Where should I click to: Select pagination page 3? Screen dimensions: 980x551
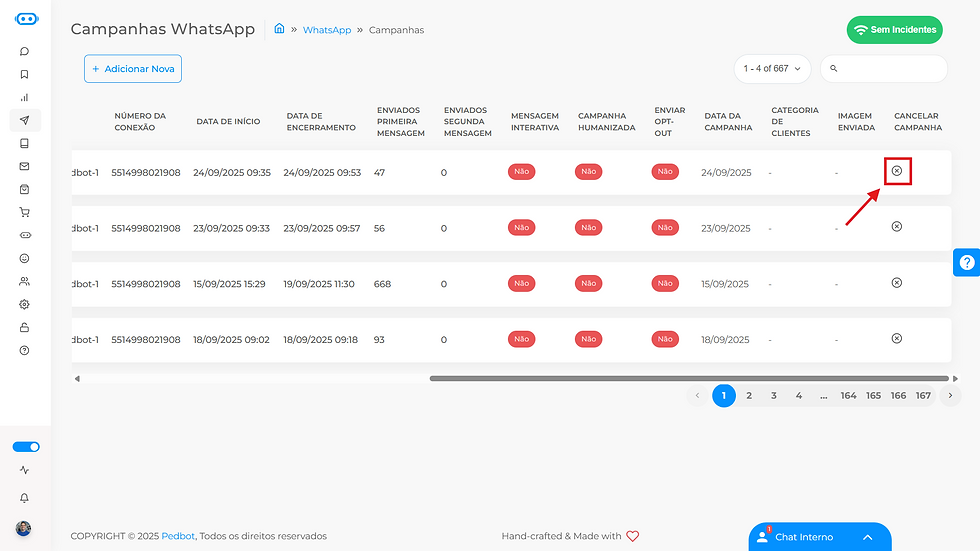[x=774, y=395]
